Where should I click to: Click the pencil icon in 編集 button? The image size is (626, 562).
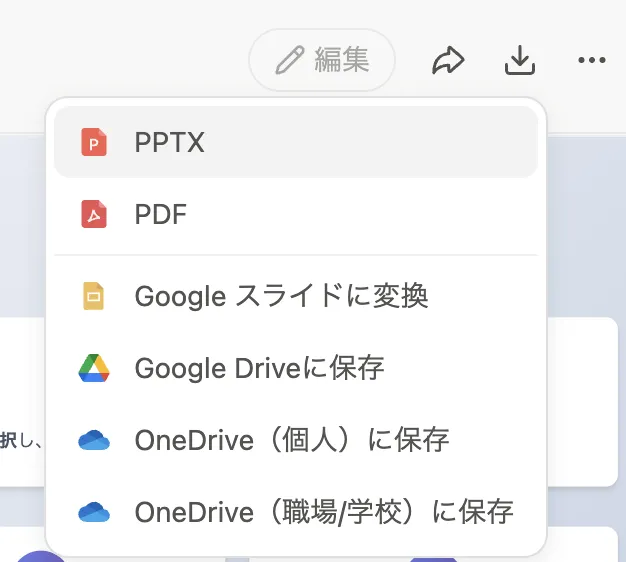click(290, 60)
